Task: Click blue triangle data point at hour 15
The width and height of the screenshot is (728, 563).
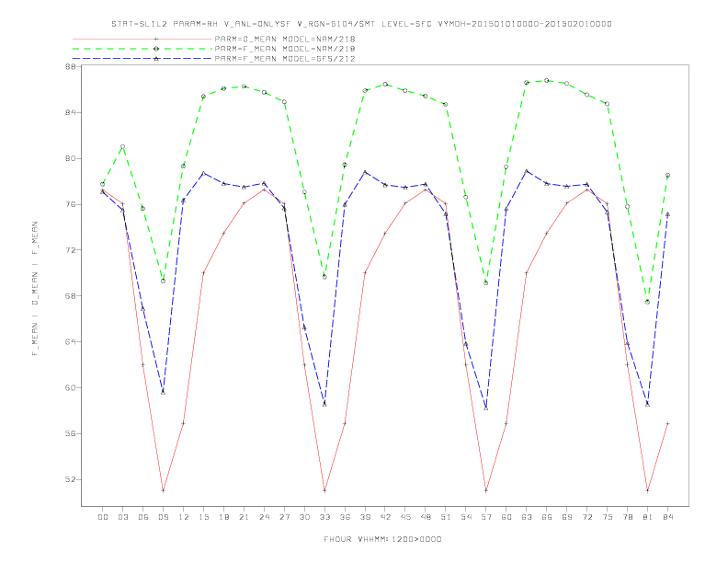Action: (x=203, y=173)
